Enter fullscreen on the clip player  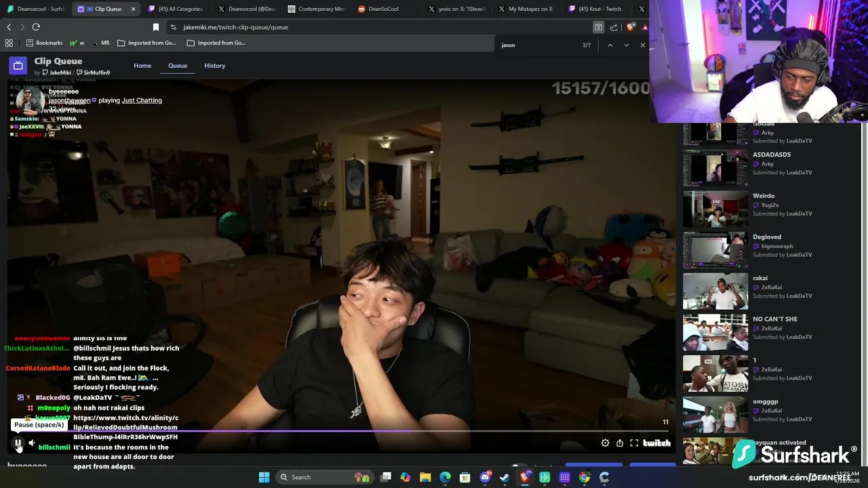(634, 443)
